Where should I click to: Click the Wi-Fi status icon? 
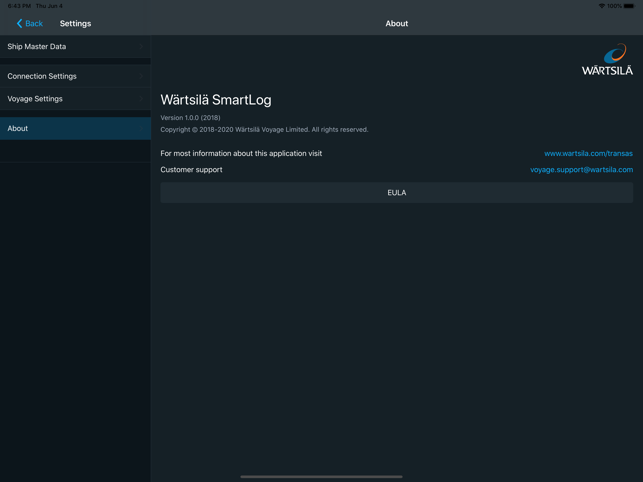click(x=602, y=6)
